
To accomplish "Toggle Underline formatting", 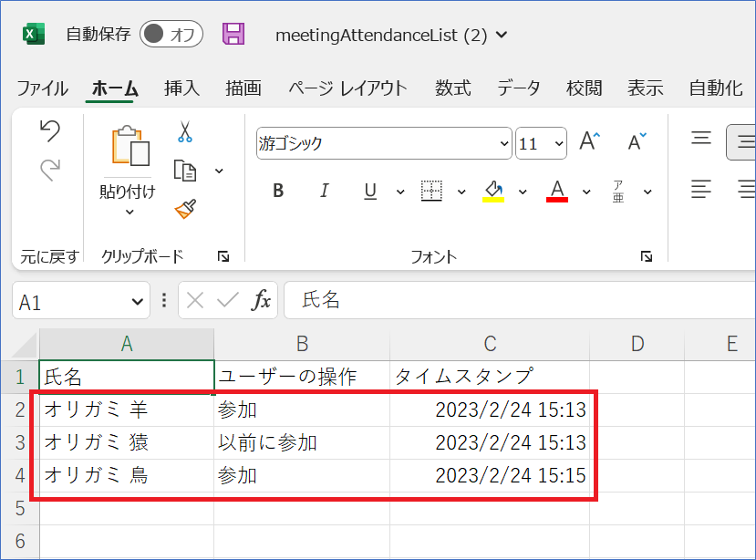I will point(370,191).
